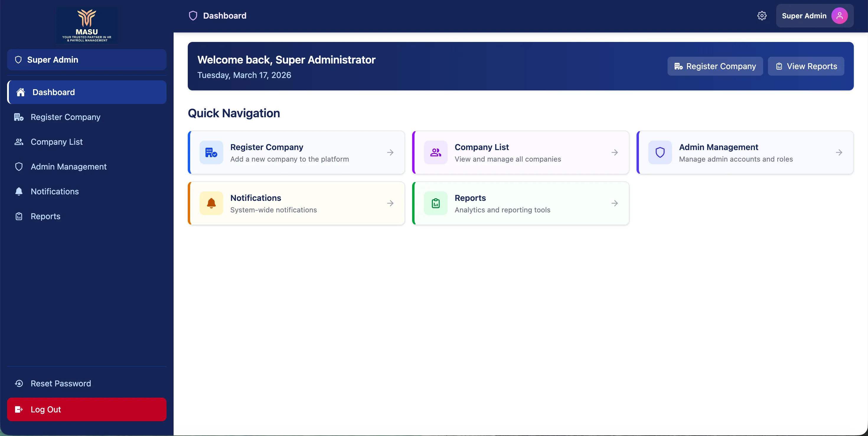This screenshot has height=436, width=868.
Task: Click the arrow on the Company List card
Action: (x=615, y=152)
